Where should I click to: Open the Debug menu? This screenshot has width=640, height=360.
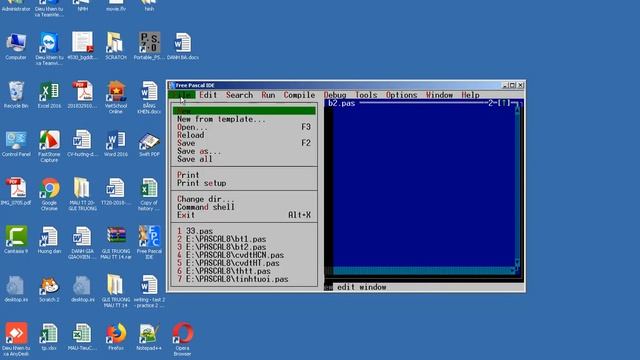335,95
